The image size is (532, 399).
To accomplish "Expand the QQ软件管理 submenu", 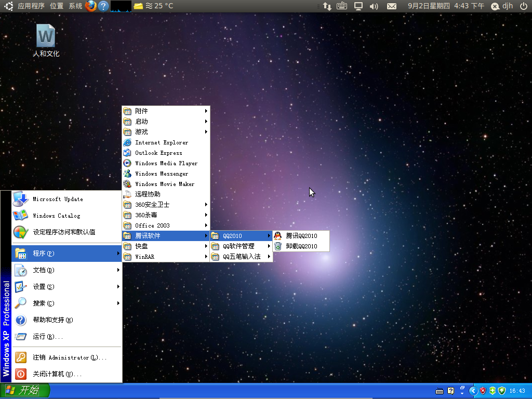I will [x=241, y=246].
